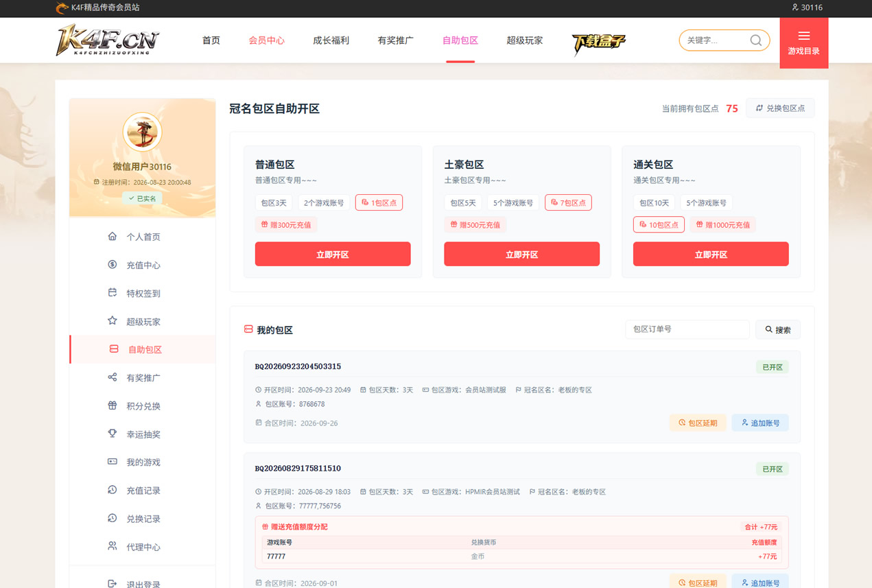This screenshot has width=872, height=588.
Task: Open 首页 in the top navigation
Action: pyautogui.click(x=211, y=40)
